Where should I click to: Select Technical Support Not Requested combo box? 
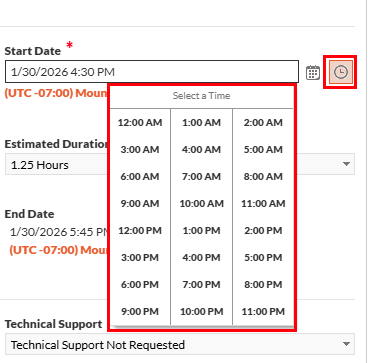(180, 344)
